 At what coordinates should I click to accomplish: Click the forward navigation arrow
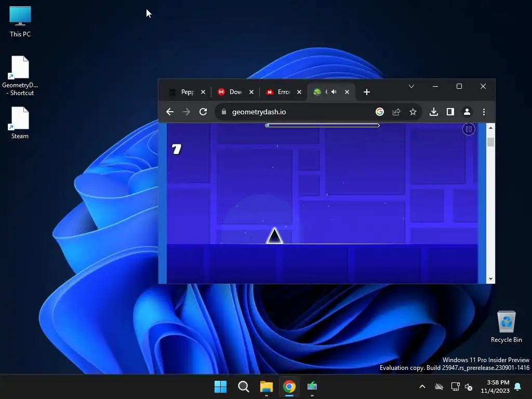click(x=186, y=112)
